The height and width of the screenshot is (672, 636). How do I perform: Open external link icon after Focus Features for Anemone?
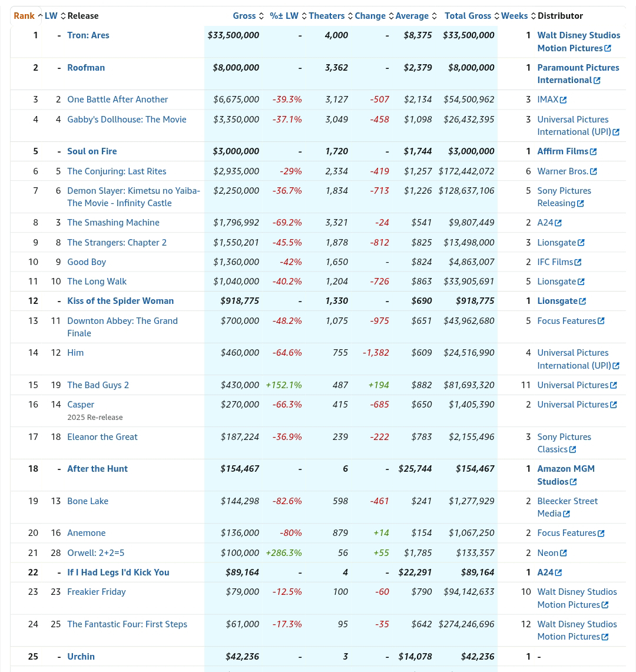pos(601,534)
